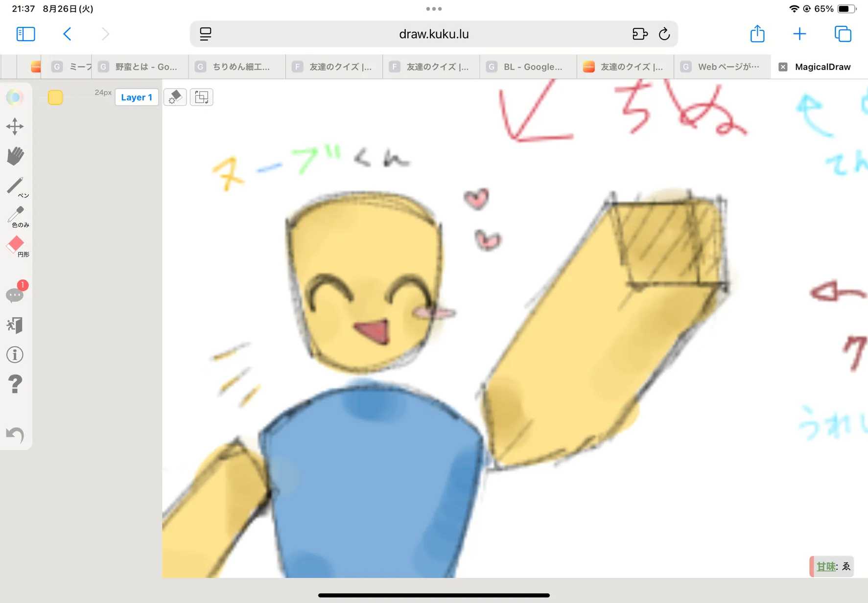Open the chat bubble with notification badge
Screen dimensions: 868x603
pyautogui.click(x=16, y=293)
